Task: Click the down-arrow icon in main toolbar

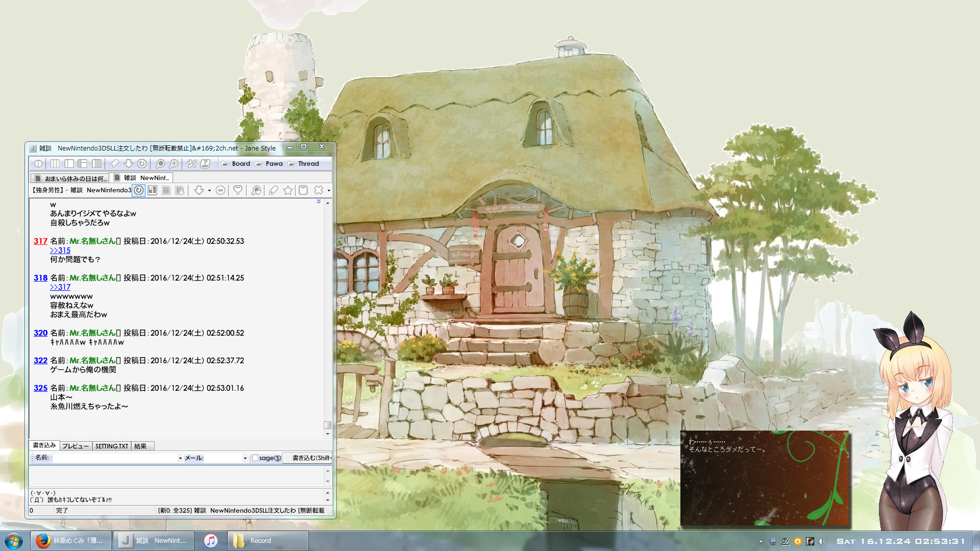Action: [x=129, y=164]
